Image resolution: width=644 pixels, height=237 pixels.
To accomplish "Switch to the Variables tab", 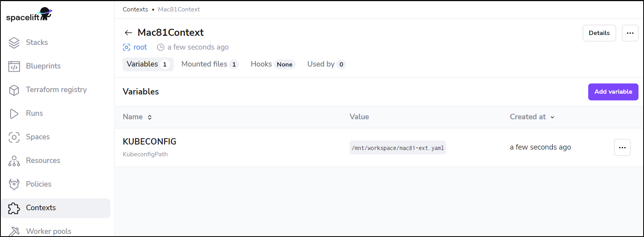I will pos(148,64).
